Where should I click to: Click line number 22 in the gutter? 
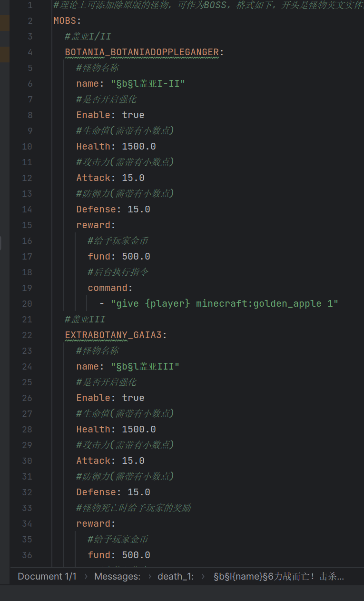coord(27,335)
